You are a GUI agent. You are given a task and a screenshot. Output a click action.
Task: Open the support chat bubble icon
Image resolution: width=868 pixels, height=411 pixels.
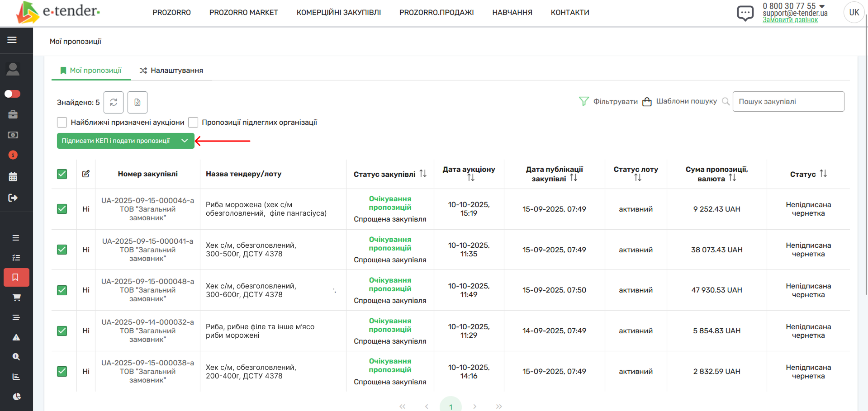pos(745,13)
